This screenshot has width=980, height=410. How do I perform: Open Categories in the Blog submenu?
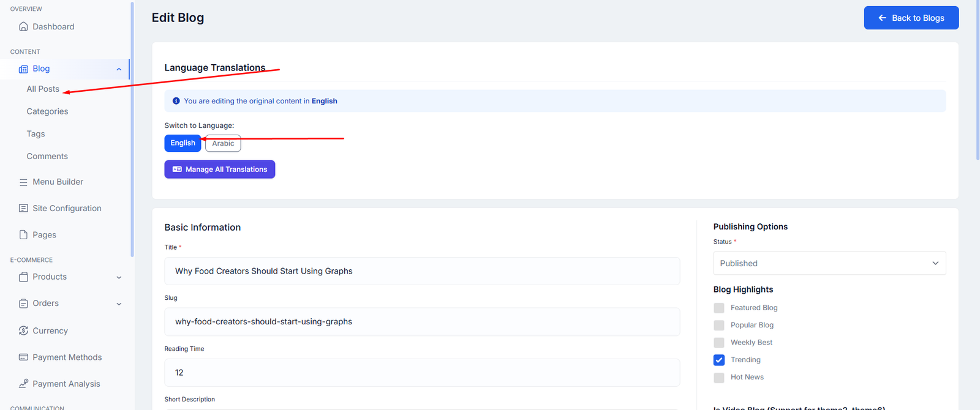point(47,111)
